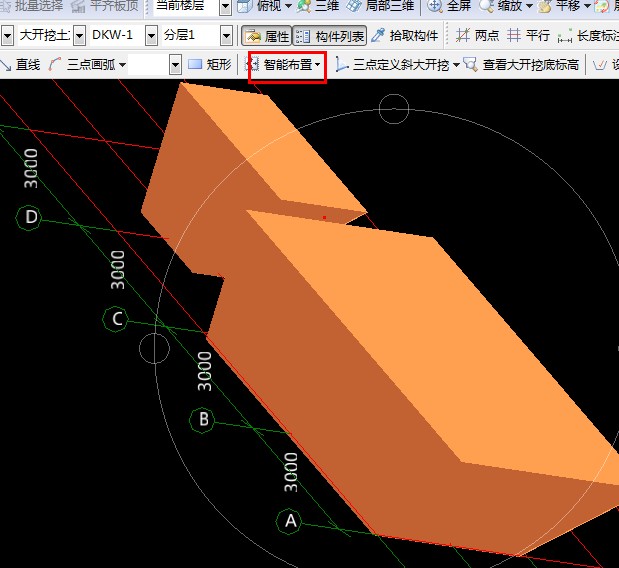Choose 三点定义斜大开挖 tool

[392, 65]
